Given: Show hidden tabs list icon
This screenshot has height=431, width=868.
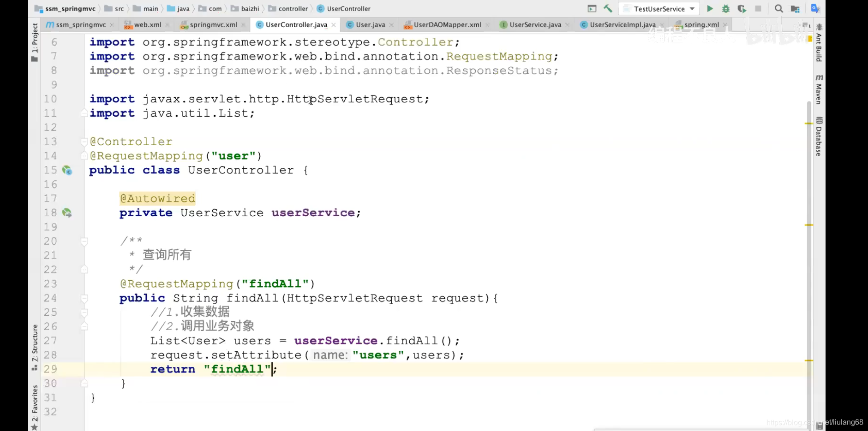Looking at the screenshot, I should (806, 25).
